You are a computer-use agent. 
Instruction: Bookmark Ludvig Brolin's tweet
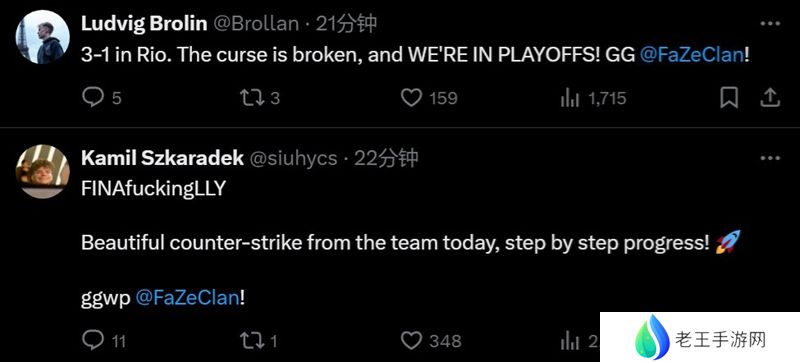[729, 98]
